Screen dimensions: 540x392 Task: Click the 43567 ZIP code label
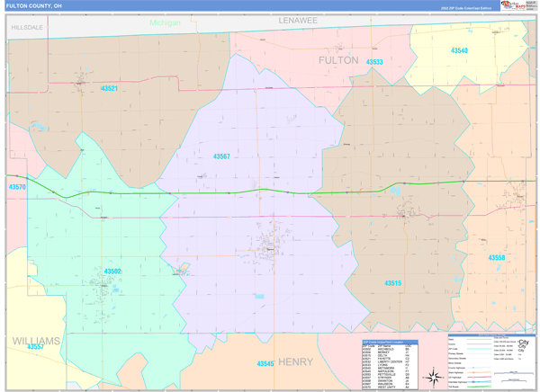click(x=221, y=156)
